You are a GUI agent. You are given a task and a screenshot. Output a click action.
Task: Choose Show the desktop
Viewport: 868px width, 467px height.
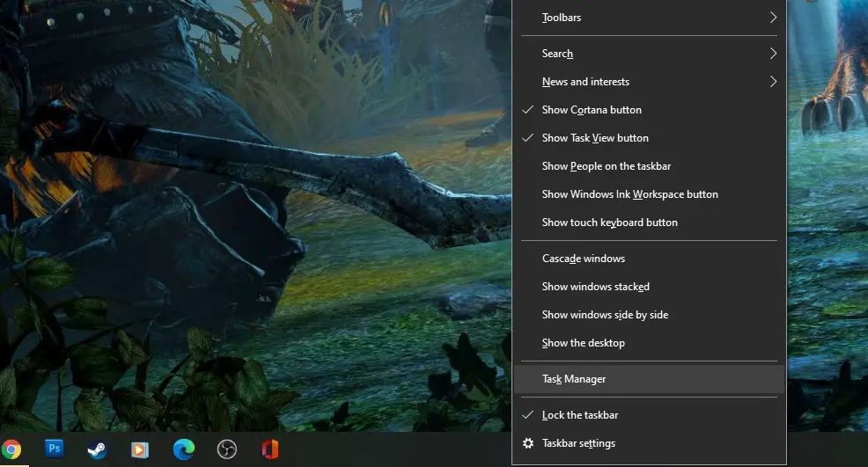pyautogui.click(x=649, y=343)
